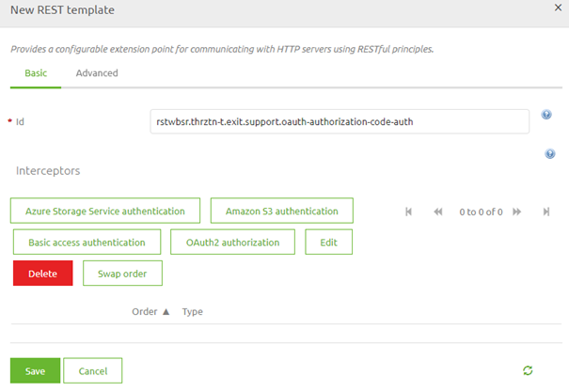Open the Advanced tab
This screenshot has width=569, height=392.
[97, 73]
